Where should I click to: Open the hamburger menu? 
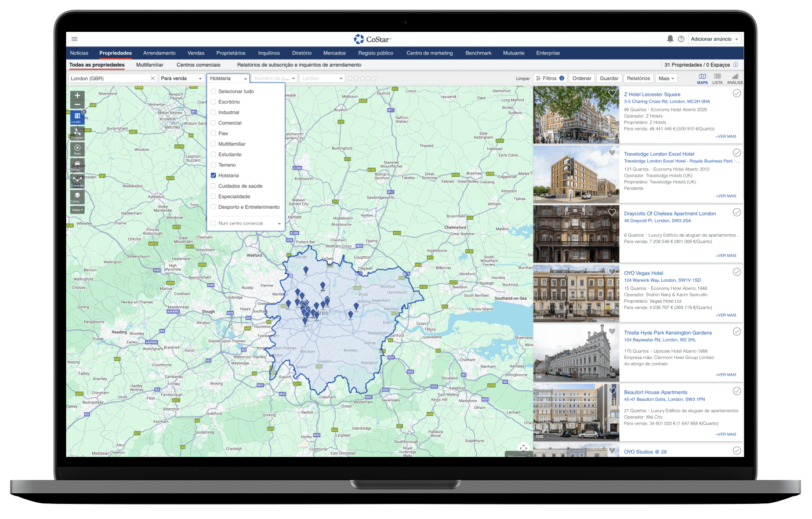(x=74, y=39)
